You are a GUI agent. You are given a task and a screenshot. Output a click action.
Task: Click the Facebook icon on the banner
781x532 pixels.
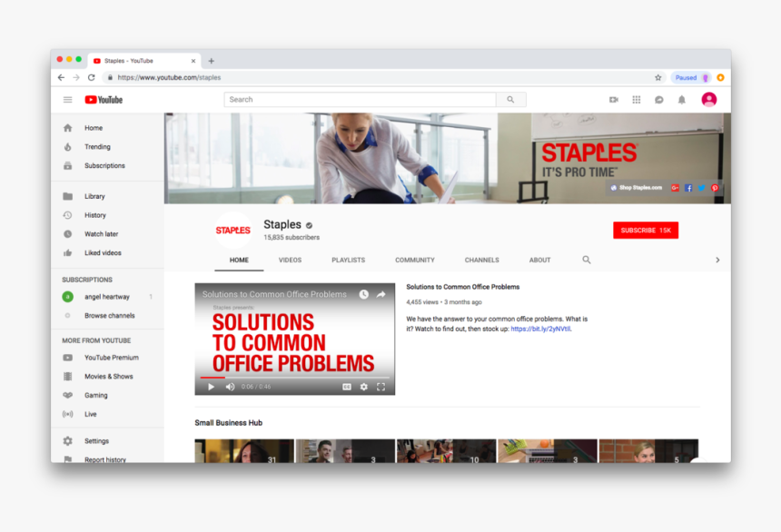click(688, 188)
